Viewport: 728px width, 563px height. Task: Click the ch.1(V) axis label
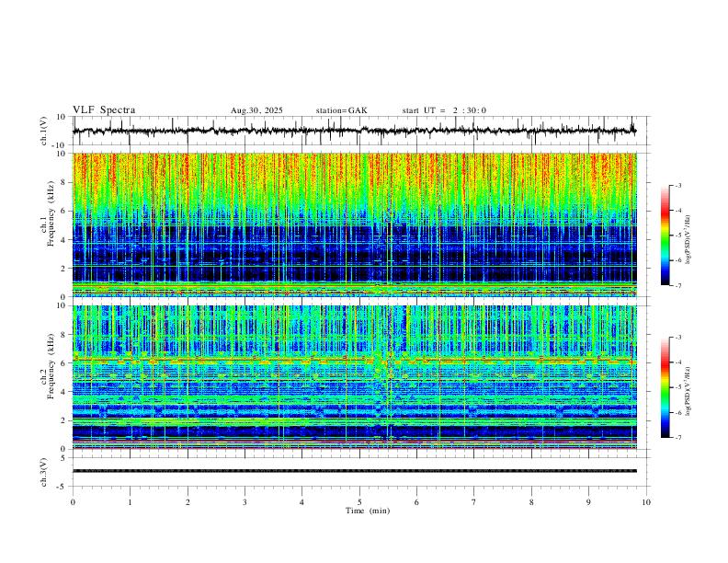44,131
